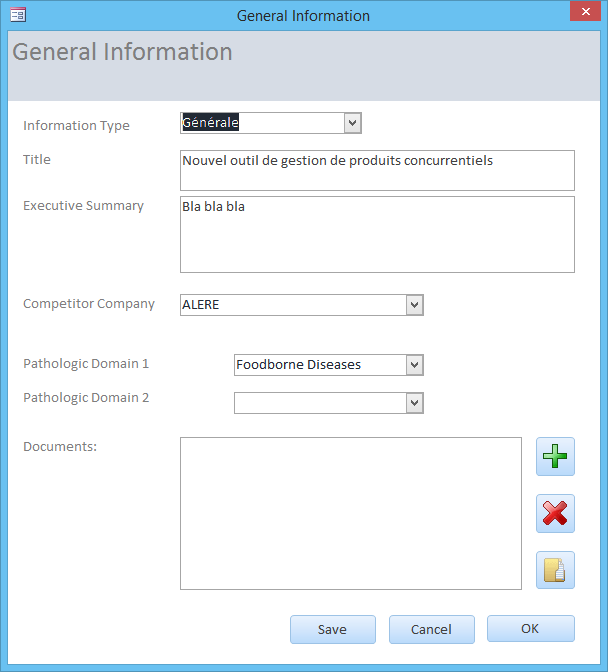Screen dimensions: 608x672
Task: Click the form icon in title bar
Action: tap(18, 15)
